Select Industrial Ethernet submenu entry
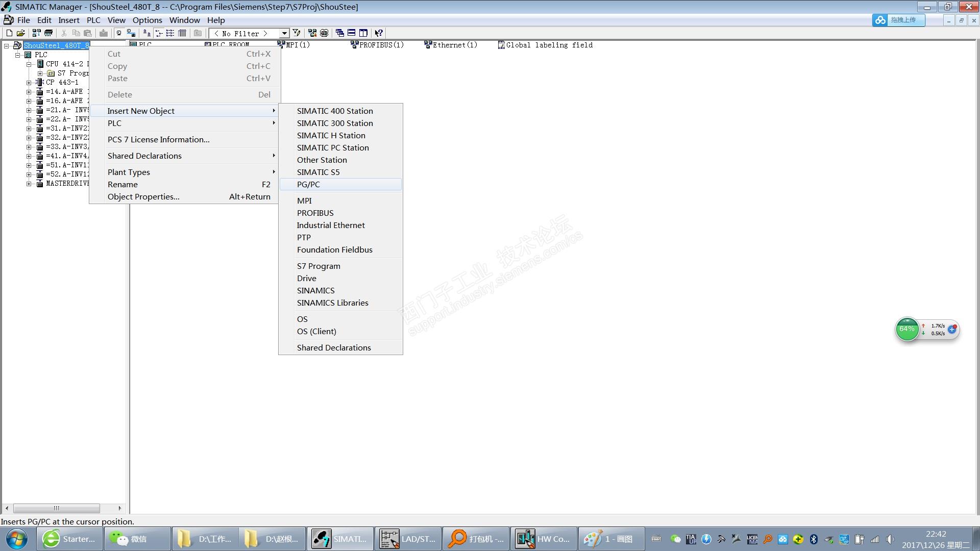Image resolution: width=980 pixels, height=551 pixels. [x=331, y=225]
